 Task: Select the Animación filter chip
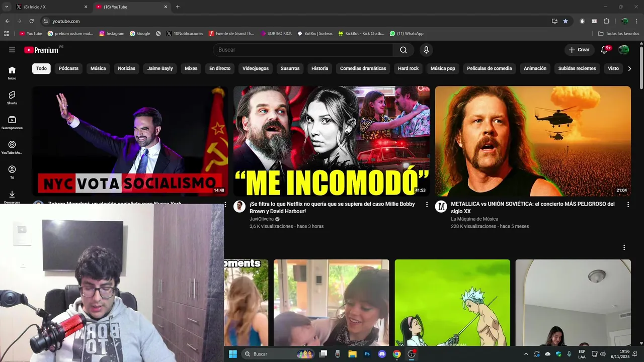pos(535,68)
